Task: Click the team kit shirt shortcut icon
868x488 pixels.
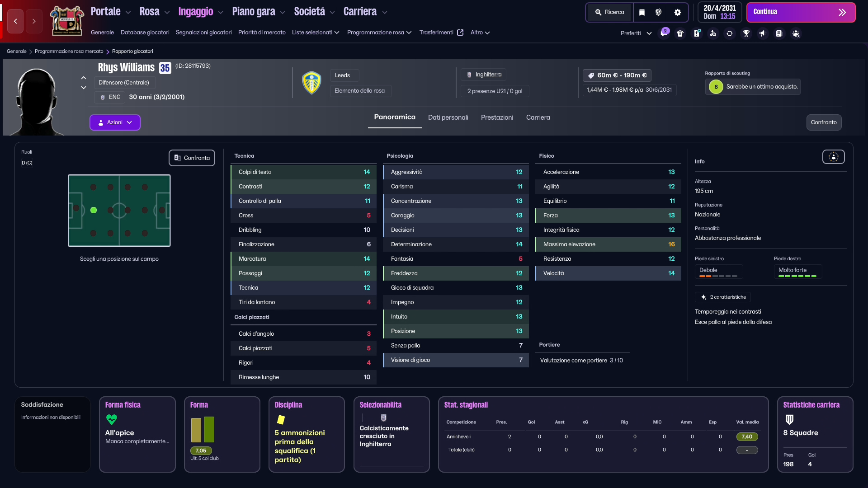Action: click(680, 33)
